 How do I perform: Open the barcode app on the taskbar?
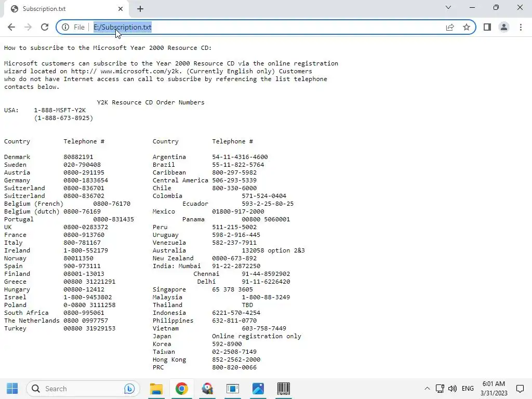pos(284,389)
